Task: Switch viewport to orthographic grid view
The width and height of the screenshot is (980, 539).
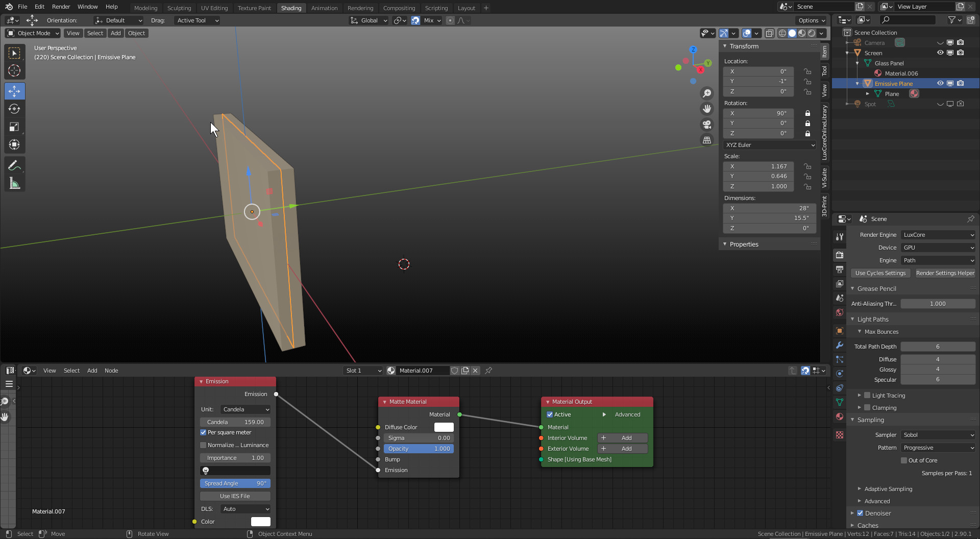Action: pyautogui.click(x=707, y=140)
